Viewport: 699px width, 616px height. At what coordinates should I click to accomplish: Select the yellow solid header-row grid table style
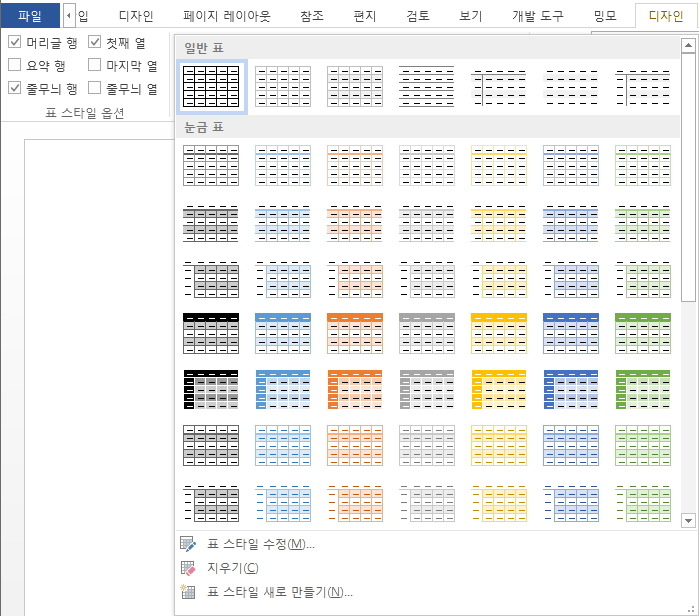pos(499,333)
